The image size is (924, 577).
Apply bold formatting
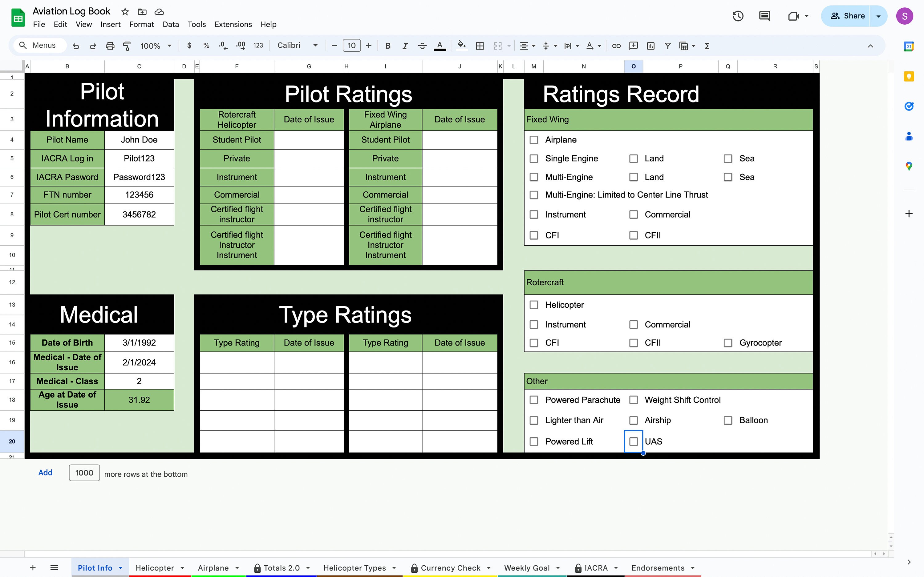[388, 46]
